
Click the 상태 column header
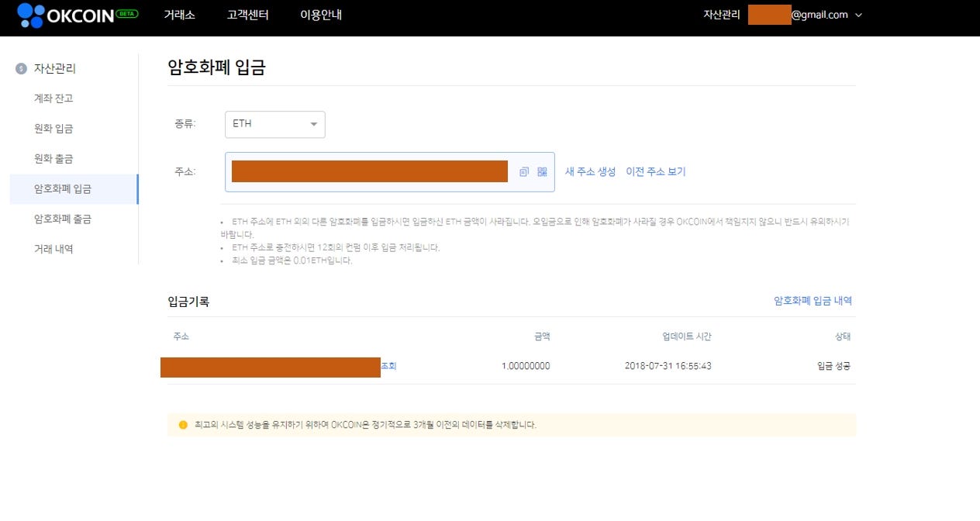tap(843, 336)
